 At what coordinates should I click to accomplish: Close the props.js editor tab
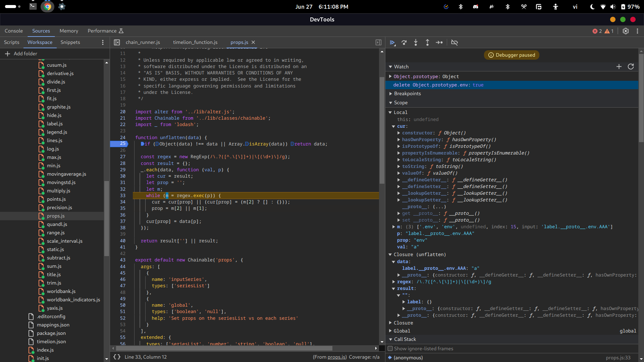[x=253, y=42]
